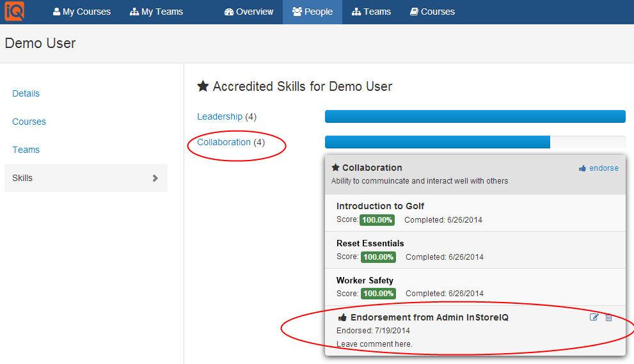
Task: Click the edit endorsement pencil icon
Action: click(594, 317)
